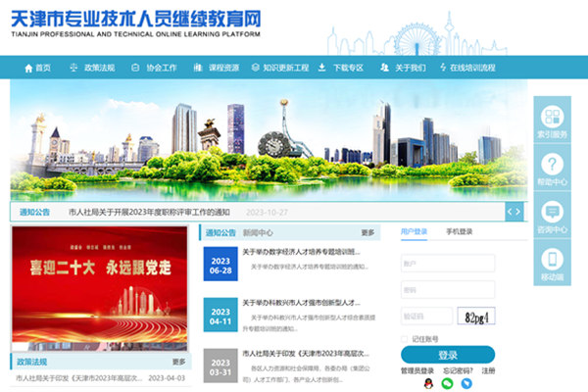Image resolution: width=588 pixels, height=392 pixels.
Task: Open the 科教兴市人才强市 news item
Action: click(301, 303)
